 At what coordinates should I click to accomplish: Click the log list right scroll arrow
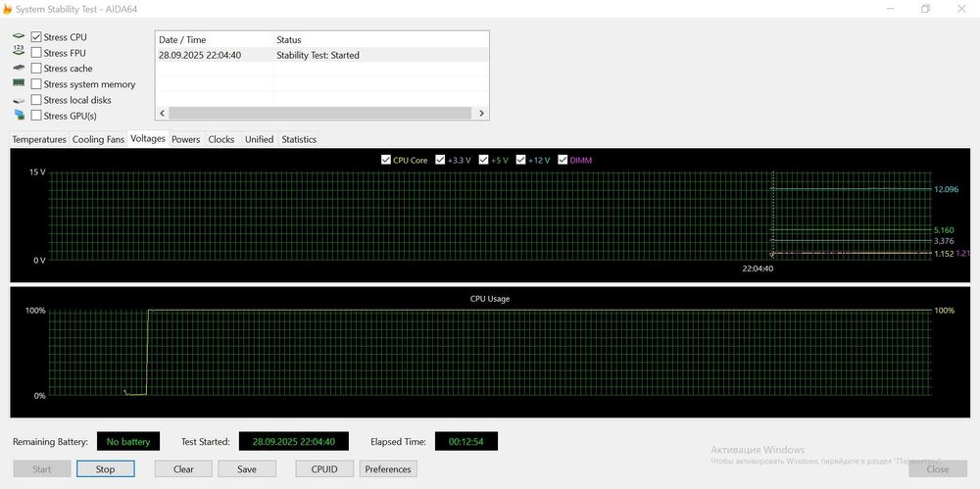coord(481,113)
